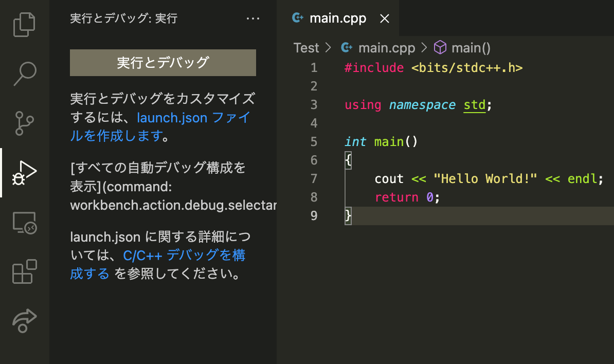Click line number 7 in the gutter
The width and height of the screenshot is (614, 364).
pyautogui.click(x=314, y=179)
